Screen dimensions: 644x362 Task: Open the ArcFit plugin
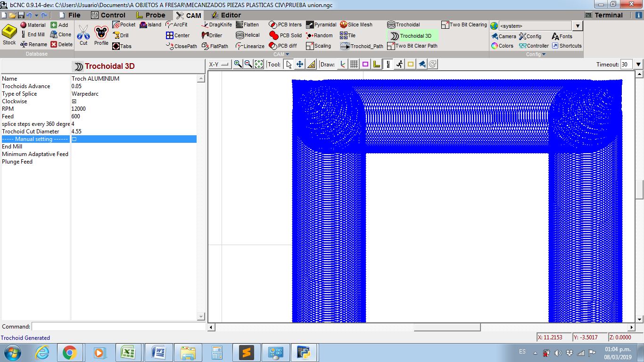(177, 25)
